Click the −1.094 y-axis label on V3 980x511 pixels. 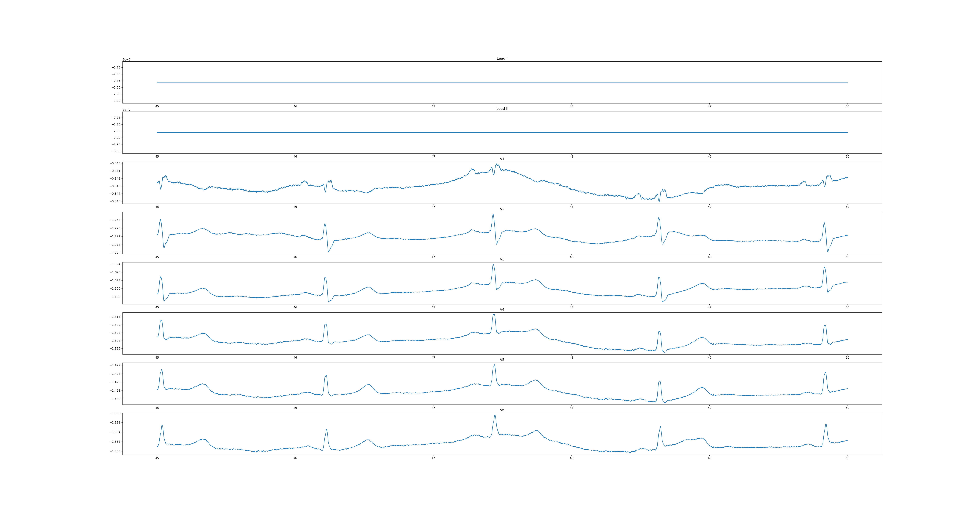(x=115, y=264)
